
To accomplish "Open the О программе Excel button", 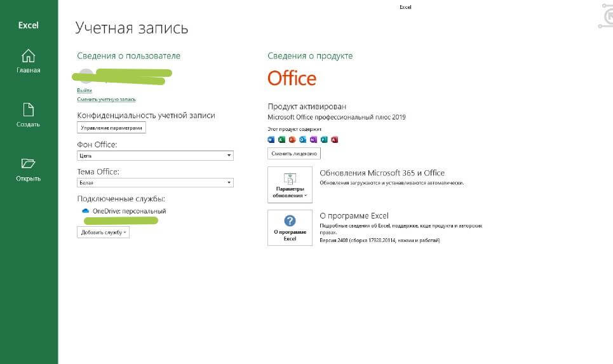I will point(290,227).
